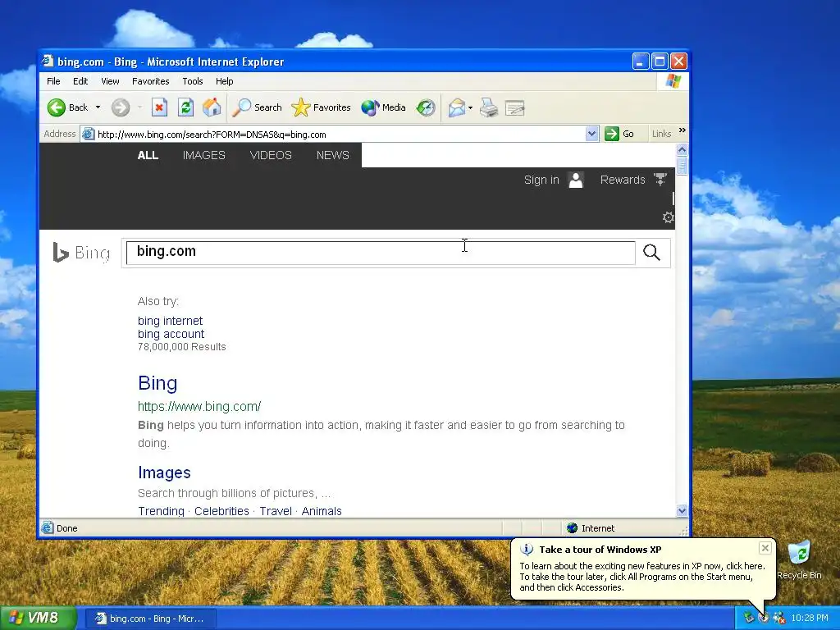Stop page loading with the Stop icon
The image size is (840, 630).
159,107
